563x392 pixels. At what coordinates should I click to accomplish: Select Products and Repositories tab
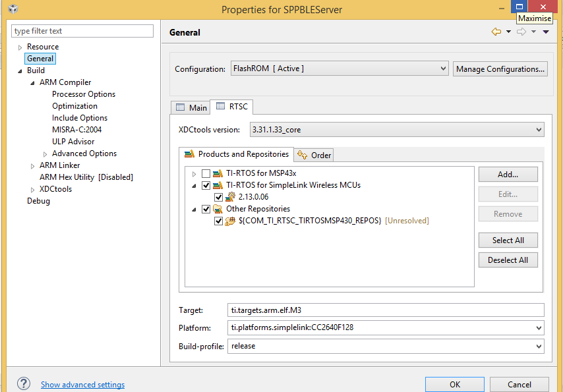236,154
